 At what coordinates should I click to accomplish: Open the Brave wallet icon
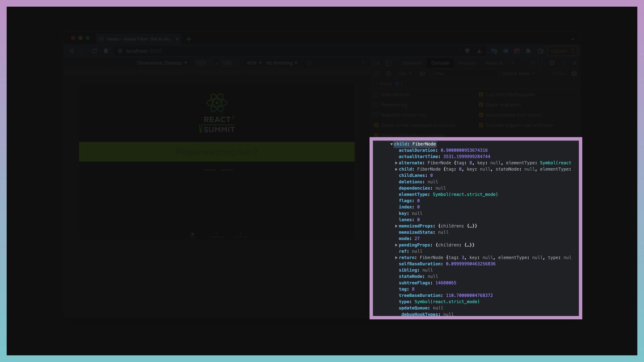point(540,51)
